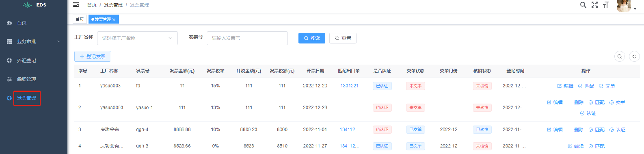Refresh the table with circular refresh icon
The image size is (644, 154).
coord(634,56)
